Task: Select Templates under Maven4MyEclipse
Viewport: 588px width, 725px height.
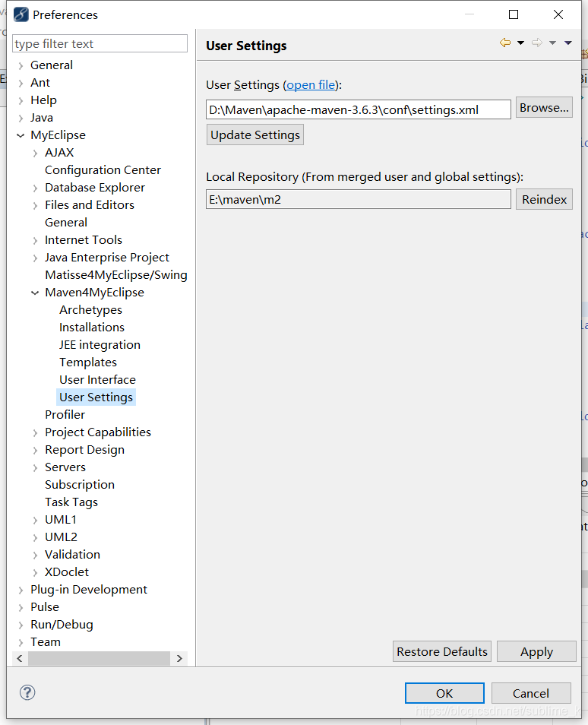Action: [x=88, y=362]
